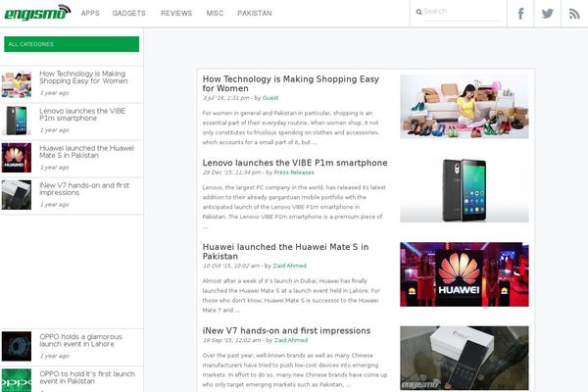The image size is (588, 392).
Task: Click excerpt beginning Over the past year
Action: [295, 369]
